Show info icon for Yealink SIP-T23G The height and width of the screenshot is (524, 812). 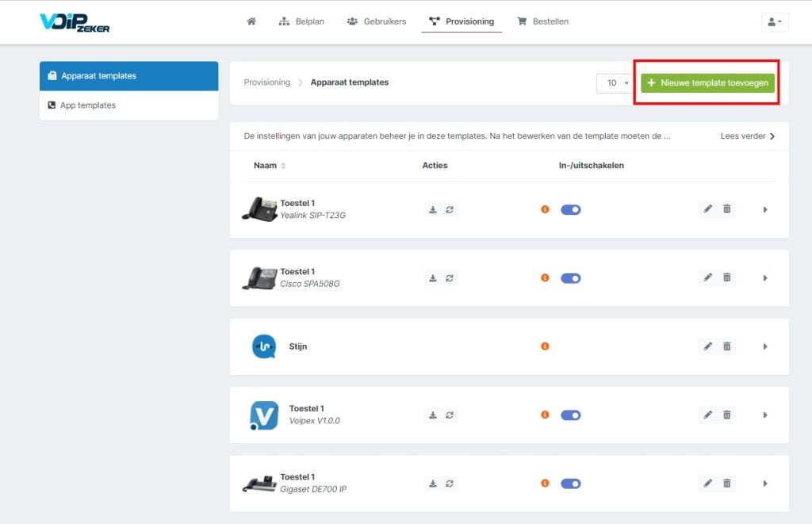545,209
